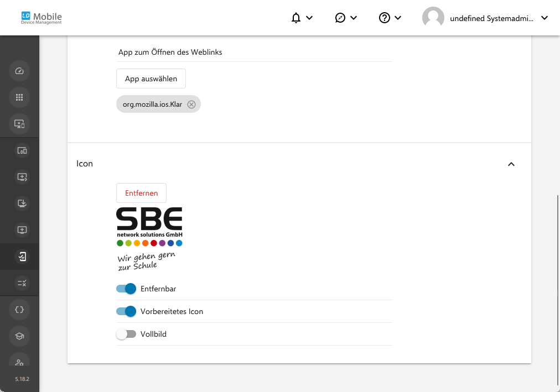Image resolution: width=560 pixels, height=392 pixels.
Task: Click the monitor with star sidebar icon
Action: coord(19,124)
